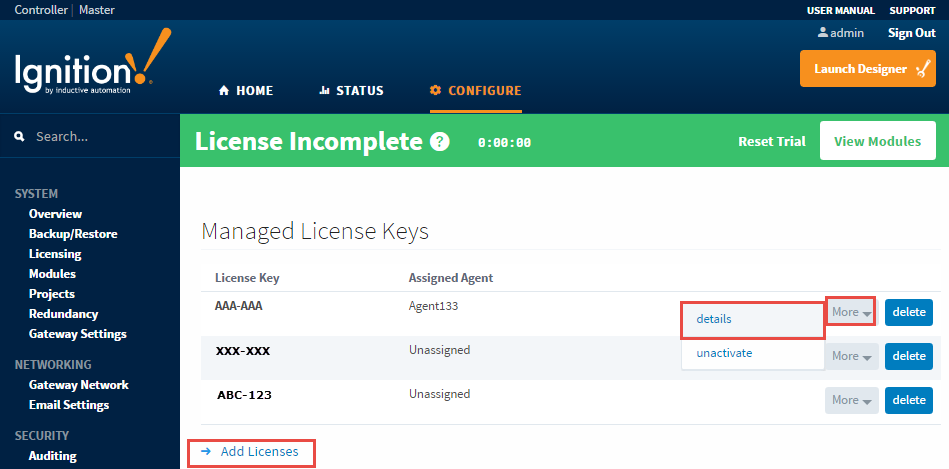Choose unactivate from the dropdown menu
949x469 pixels.
(724, 353)
